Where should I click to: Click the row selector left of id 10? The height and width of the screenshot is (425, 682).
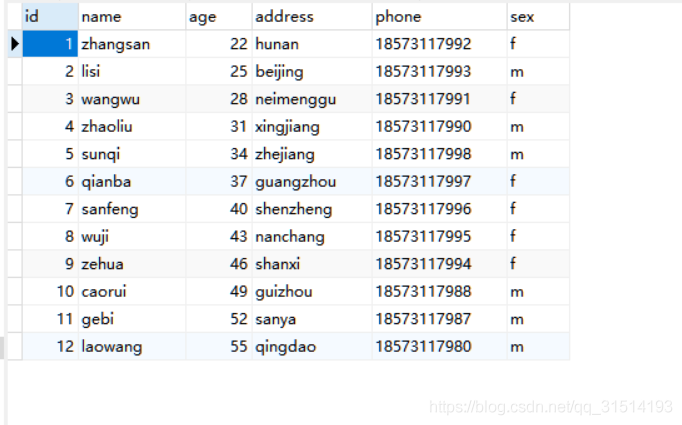coord(15,291)
